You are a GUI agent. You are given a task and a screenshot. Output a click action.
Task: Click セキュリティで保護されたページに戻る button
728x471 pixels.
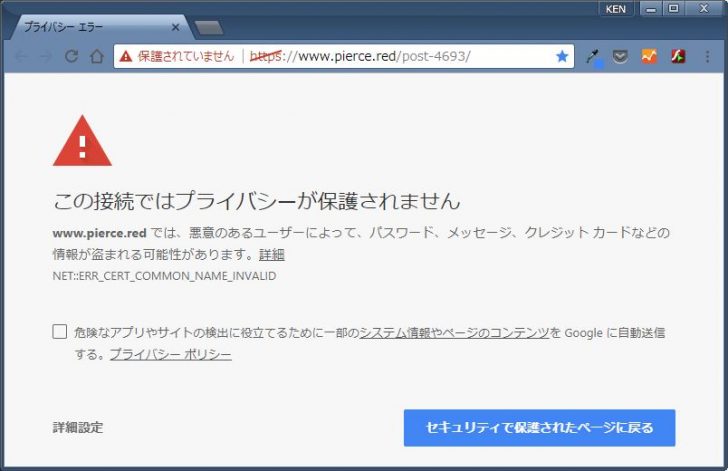(x=539, y=428)
